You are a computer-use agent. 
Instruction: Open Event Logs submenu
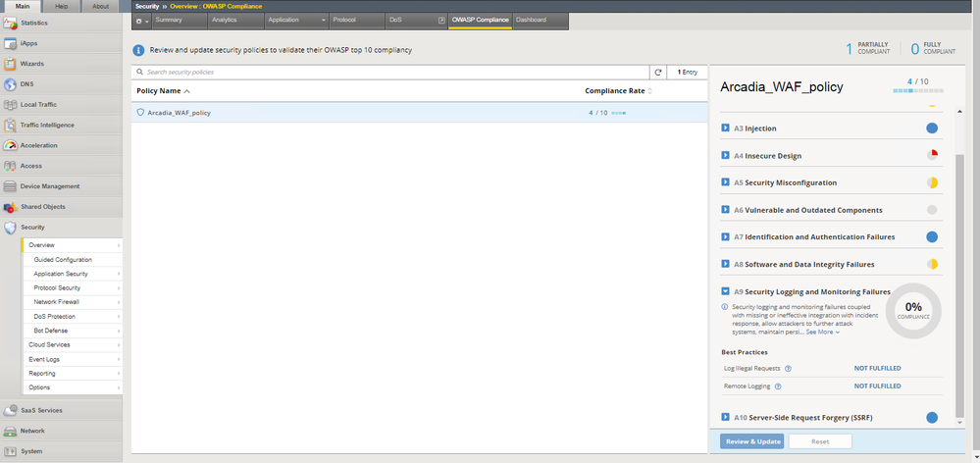pos(72,359)
